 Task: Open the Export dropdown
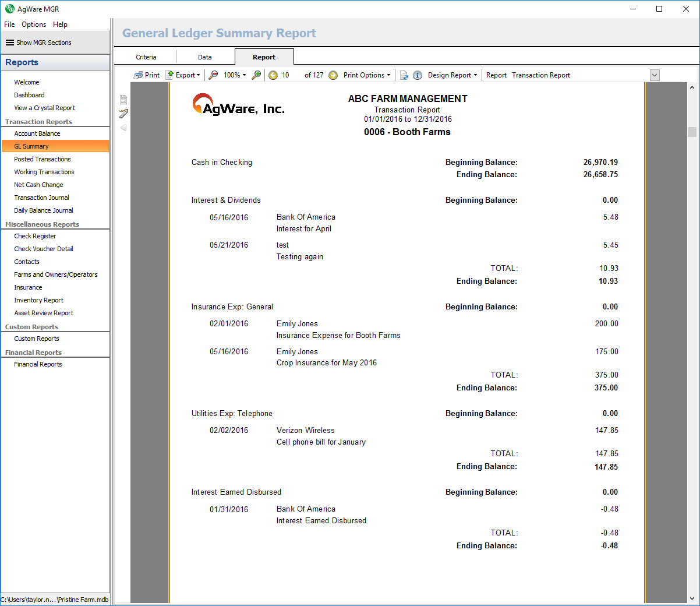183,75
